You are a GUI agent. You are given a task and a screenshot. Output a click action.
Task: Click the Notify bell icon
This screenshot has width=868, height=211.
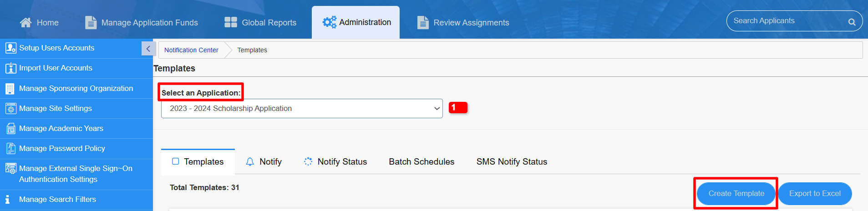point(250,162)
